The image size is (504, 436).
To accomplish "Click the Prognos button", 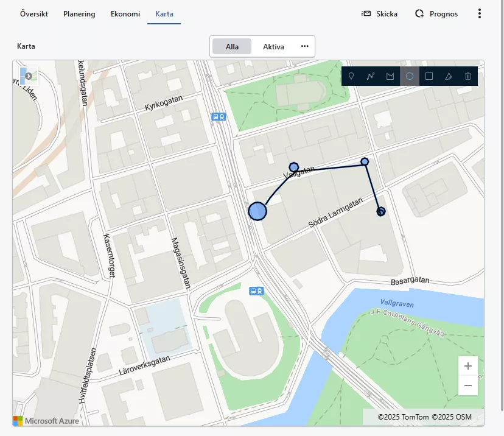I will click(x=436, y=14).
